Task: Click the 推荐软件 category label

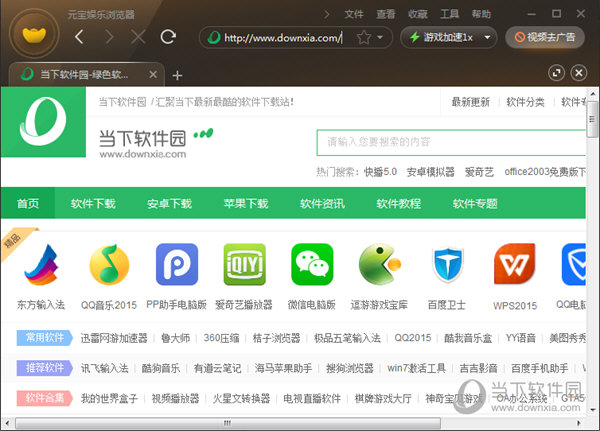Action: click(x=44, y=368)
